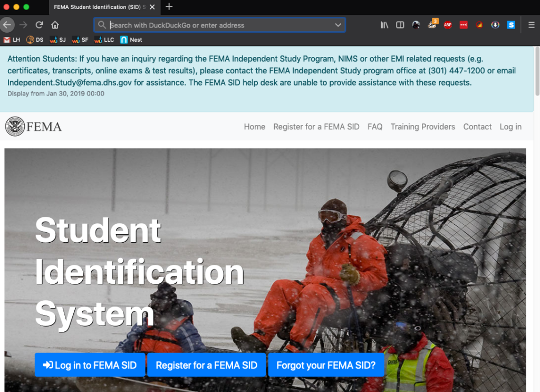Open the Nest bookmark
Image resolution: width=540 pixels, height=392 pixels.
[131, 40]
